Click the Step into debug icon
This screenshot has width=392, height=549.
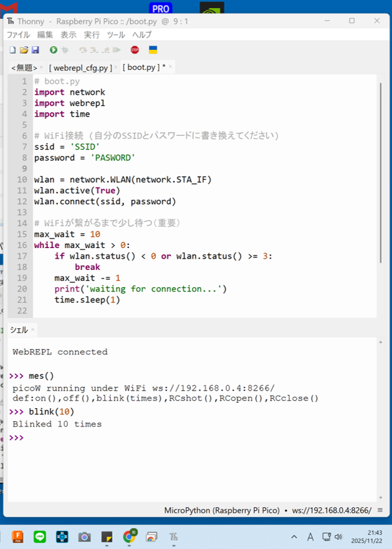coord(94,50)
